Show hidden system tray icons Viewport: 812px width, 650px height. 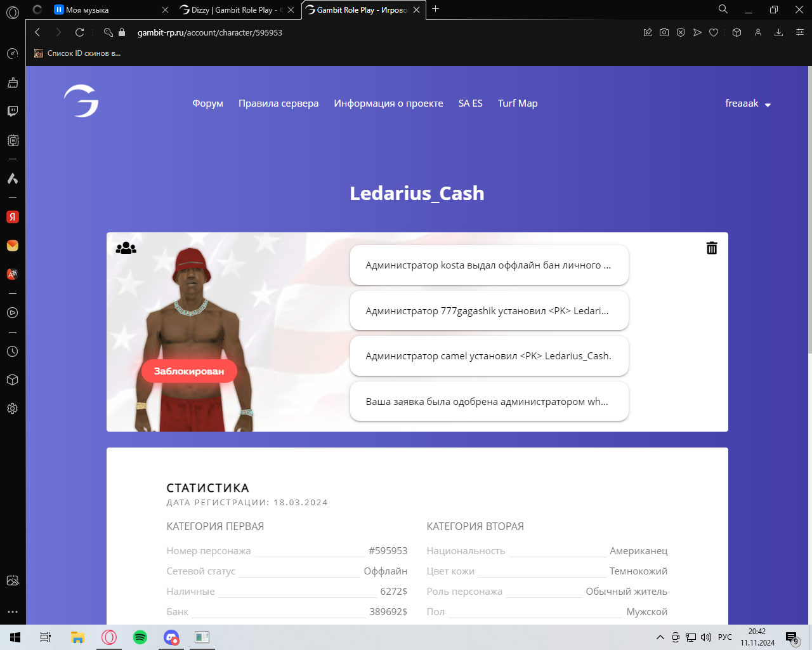(660, 637)
